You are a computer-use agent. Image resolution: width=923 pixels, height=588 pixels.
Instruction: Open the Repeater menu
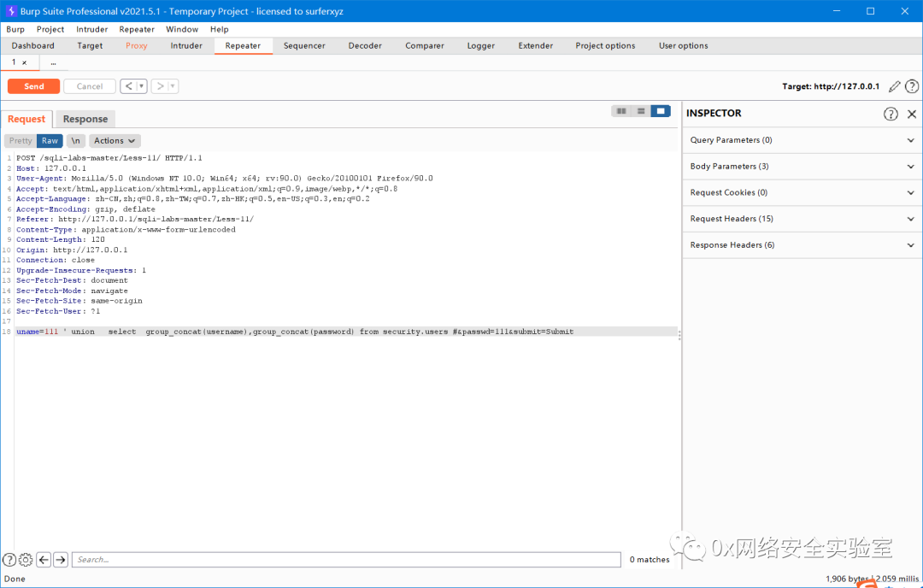click(x=137, y=29)
